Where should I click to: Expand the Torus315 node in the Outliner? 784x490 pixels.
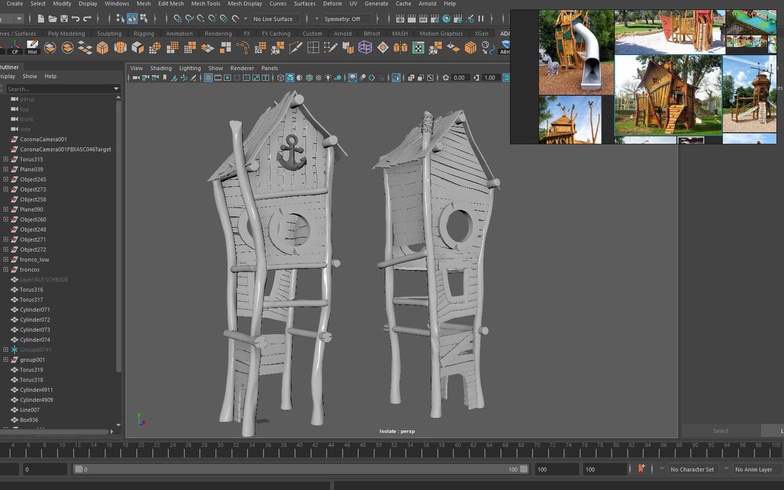pos(5,159)
